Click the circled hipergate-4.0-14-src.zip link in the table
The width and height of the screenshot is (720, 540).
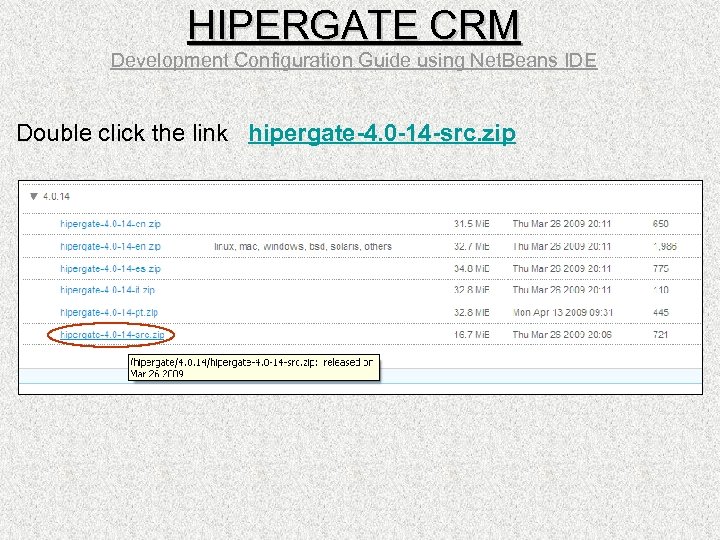coord(112,335)
